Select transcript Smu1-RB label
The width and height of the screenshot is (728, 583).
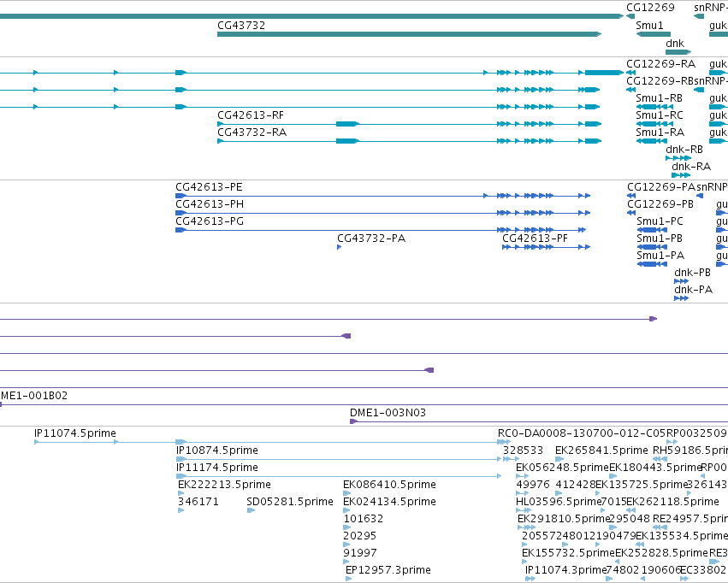[x=659, y=98]
